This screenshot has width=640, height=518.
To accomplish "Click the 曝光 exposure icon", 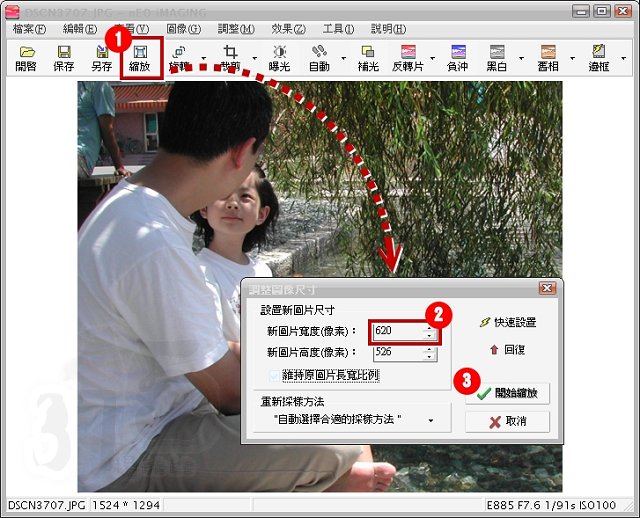I will pyautogui.click(x=280, y=58).
